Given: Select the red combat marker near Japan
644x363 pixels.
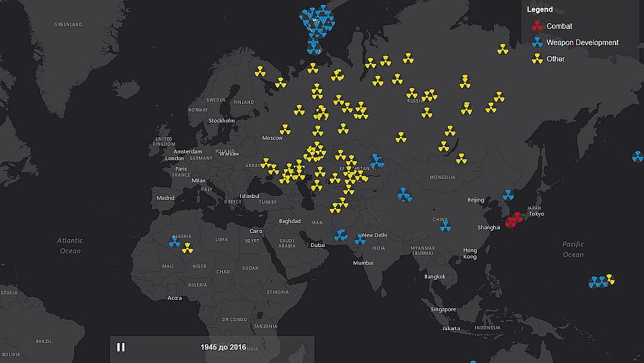Looking at the screenshot, I should [x=513, y=221].
